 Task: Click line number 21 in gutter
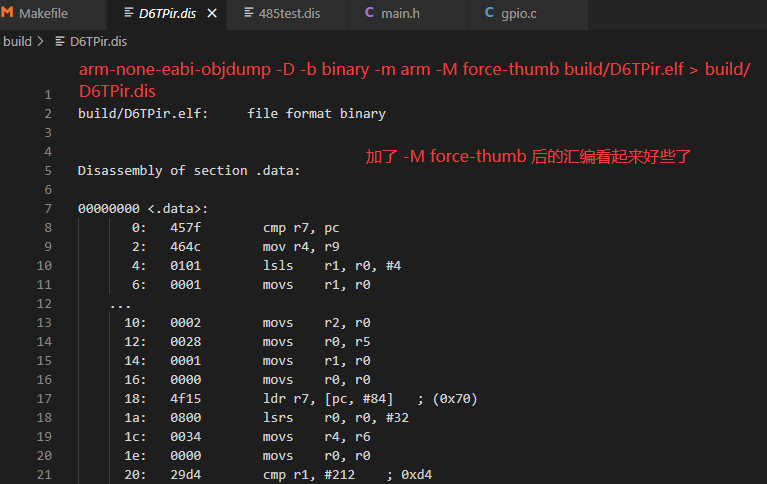tap(44, 475)
